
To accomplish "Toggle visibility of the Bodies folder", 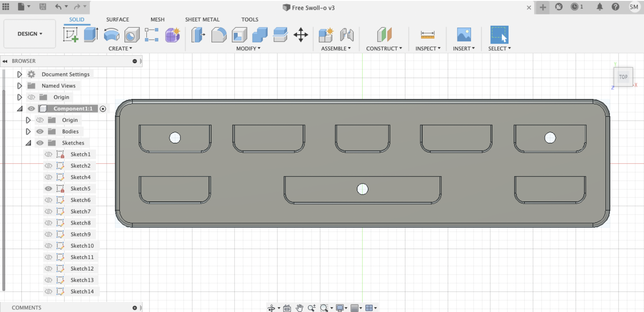I will [40, 132].
